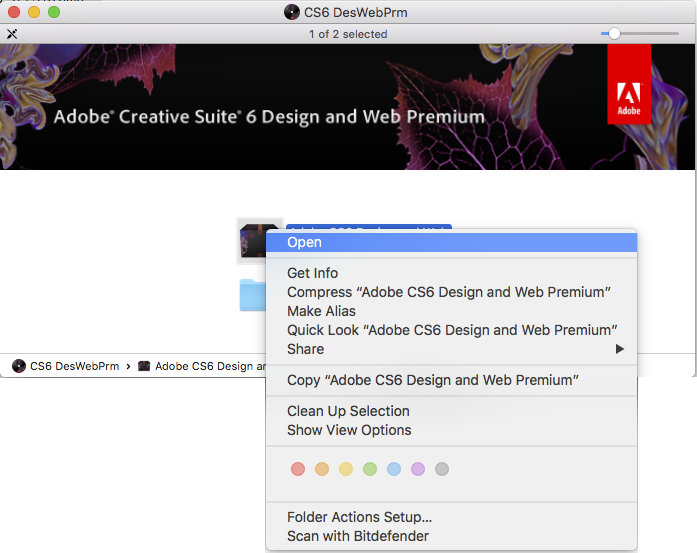This screenshot has width=697, height=553.
Task: Choose Open from the context menu
Action: [451, 242]
